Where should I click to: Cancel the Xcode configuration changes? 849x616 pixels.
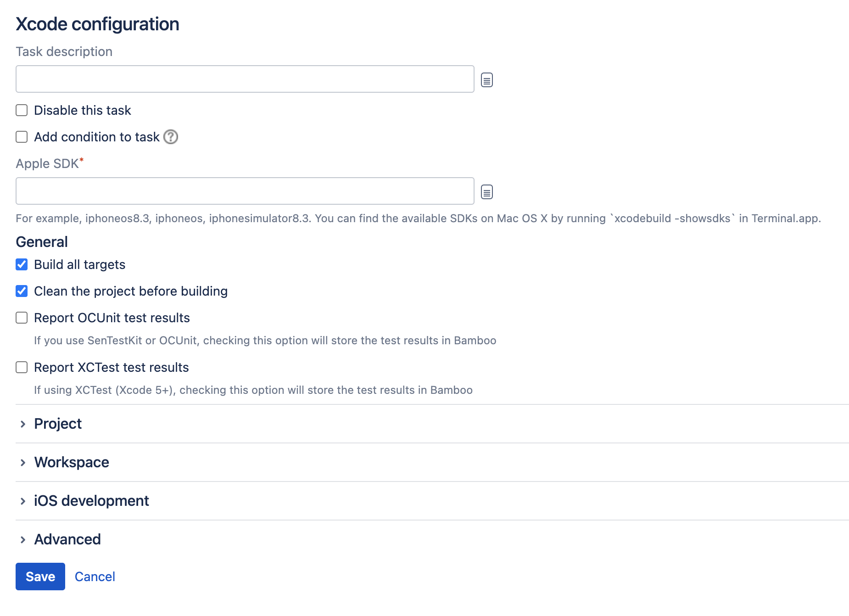[x=95, y=576]
